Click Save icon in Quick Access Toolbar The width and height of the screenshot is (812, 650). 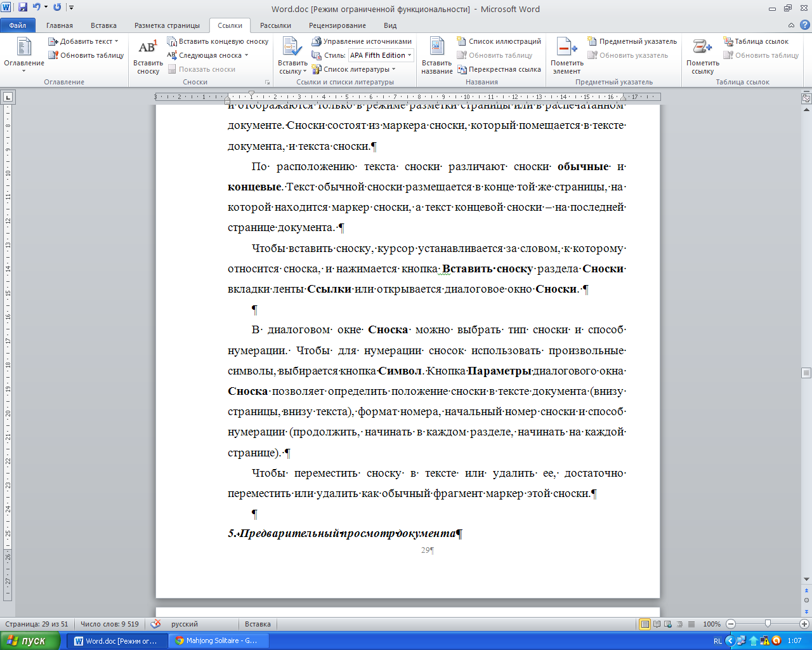(23, 8)
